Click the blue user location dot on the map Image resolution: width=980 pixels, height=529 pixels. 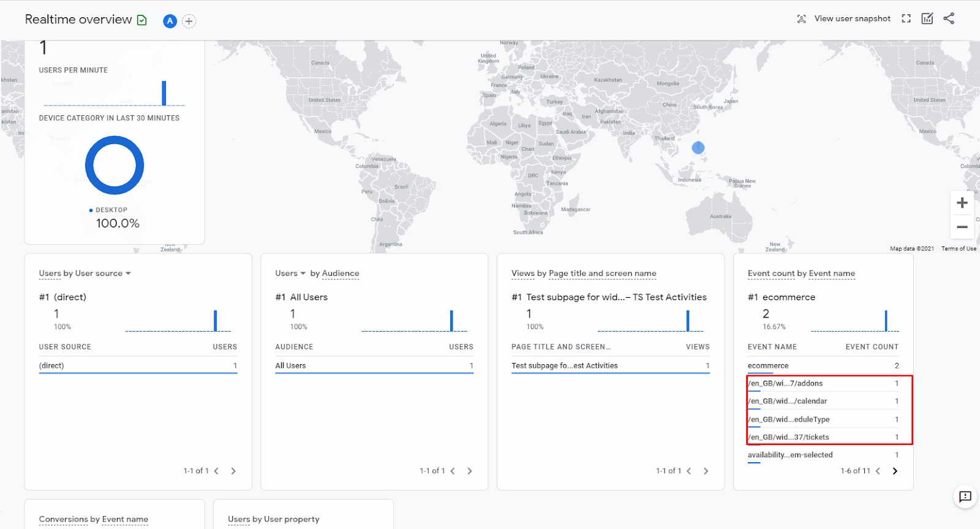[x=698, y=148]
